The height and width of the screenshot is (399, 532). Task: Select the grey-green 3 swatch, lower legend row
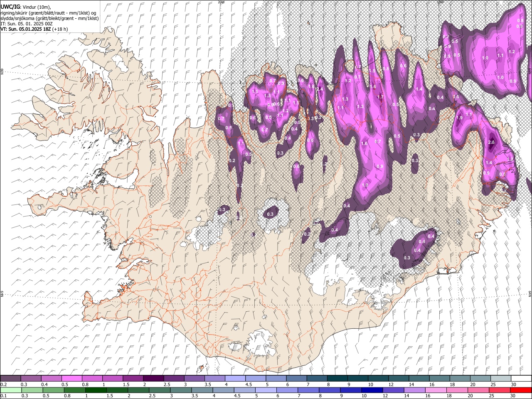click(181, 390)
